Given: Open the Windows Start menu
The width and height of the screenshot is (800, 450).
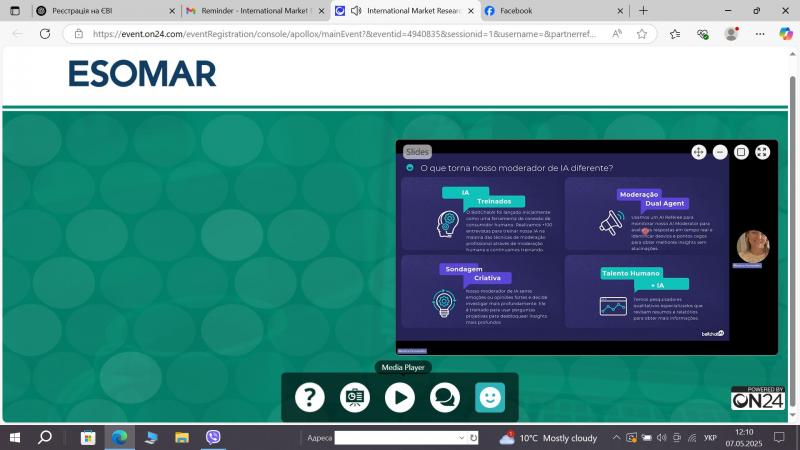Looking at the screenshot, I should click(x=15, y=437).
